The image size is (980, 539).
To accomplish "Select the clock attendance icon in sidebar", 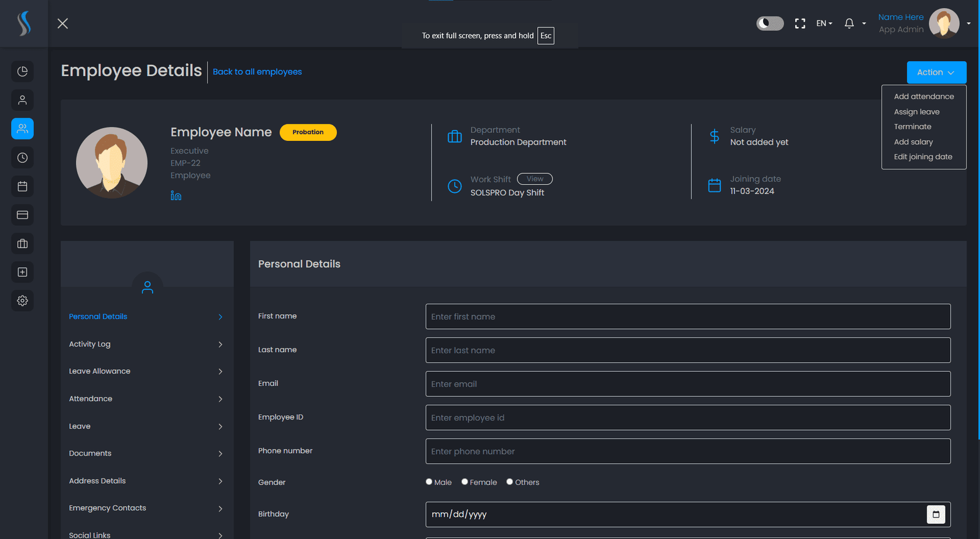I will pos(23,157).
